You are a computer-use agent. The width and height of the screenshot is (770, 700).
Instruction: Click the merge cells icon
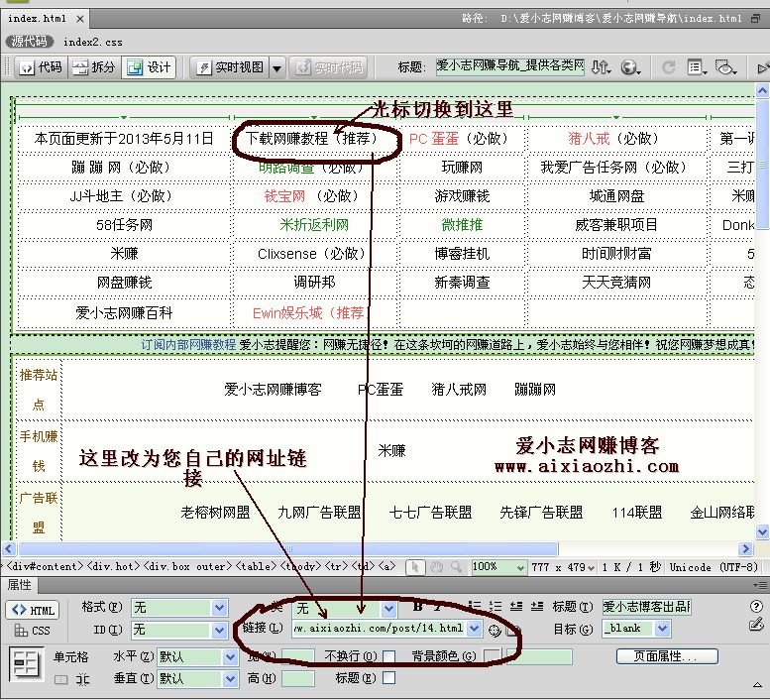click(60, 680)
